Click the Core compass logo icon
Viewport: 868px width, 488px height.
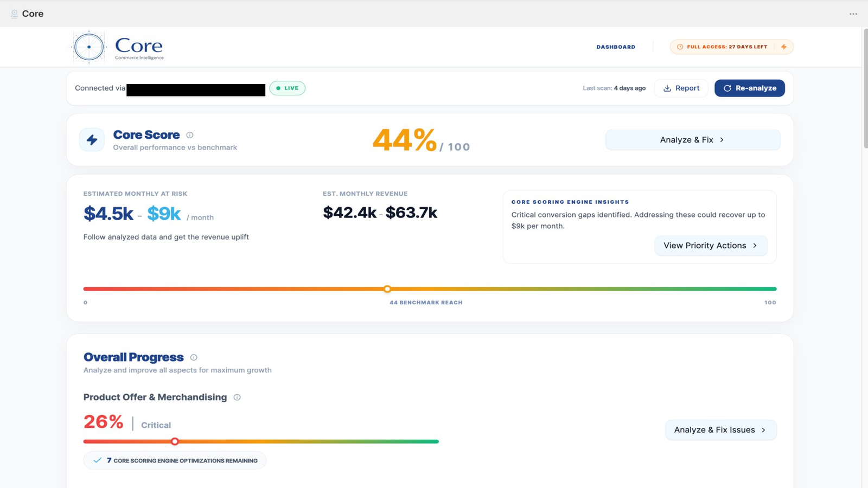(89, 47)
